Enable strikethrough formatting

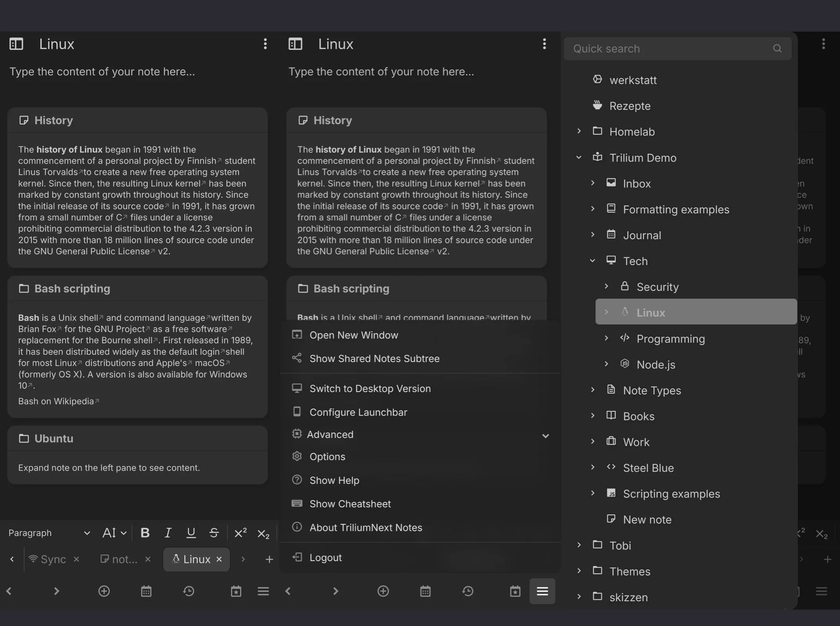click(214, 532)
